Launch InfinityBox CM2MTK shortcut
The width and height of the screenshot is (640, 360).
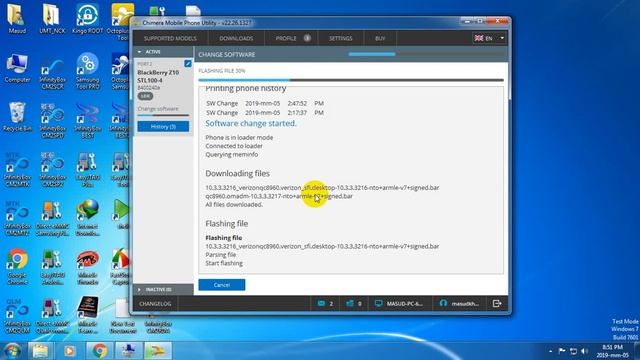[x=17, y=169]
